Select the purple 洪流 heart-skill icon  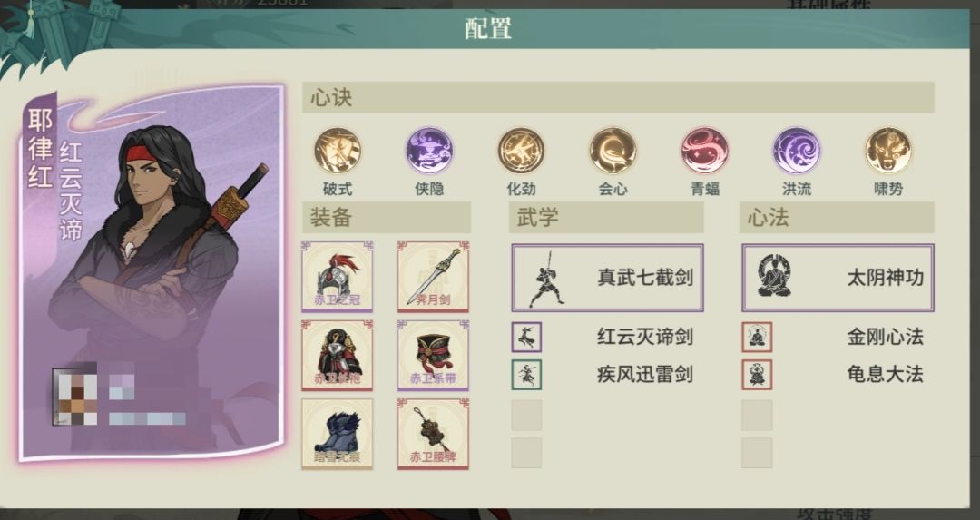tap(797, 151)
